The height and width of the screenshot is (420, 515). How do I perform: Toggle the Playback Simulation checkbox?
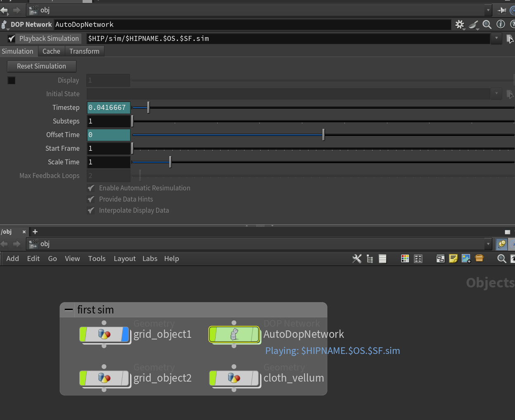(12, 39)
